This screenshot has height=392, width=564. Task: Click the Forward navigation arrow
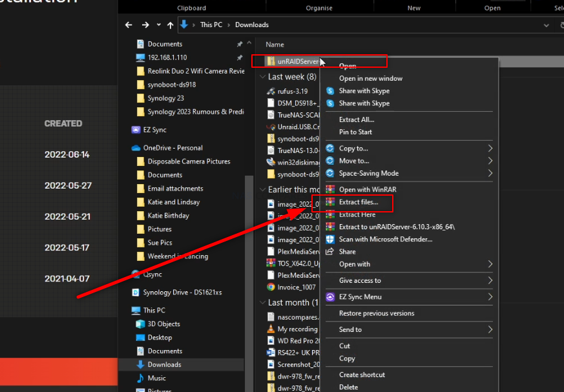[145, 25]
